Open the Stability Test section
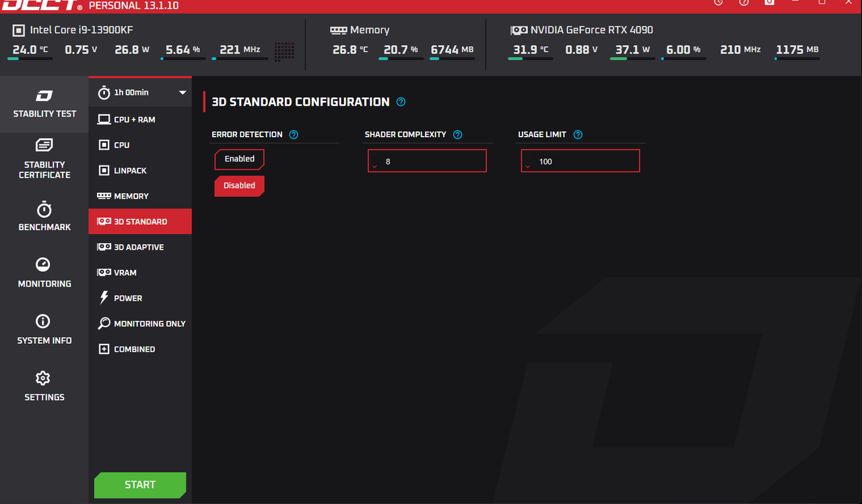 pos(44,104)
